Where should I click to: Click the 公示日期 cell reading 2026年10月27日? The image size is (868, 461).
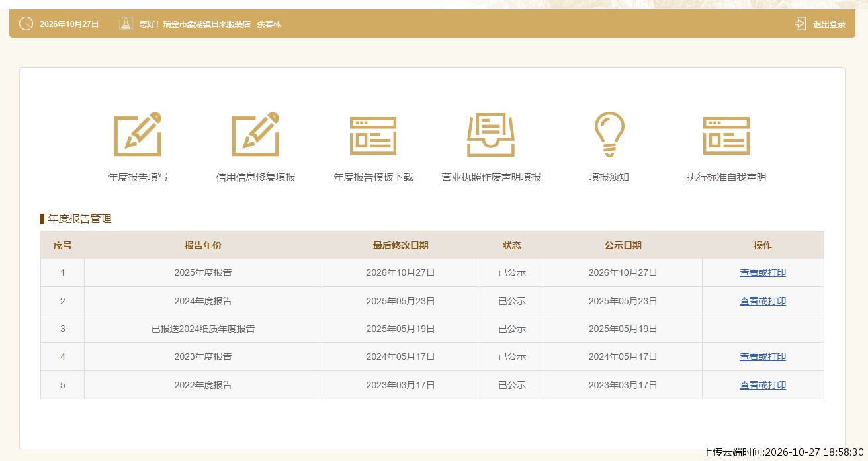(x=623, y=272)
